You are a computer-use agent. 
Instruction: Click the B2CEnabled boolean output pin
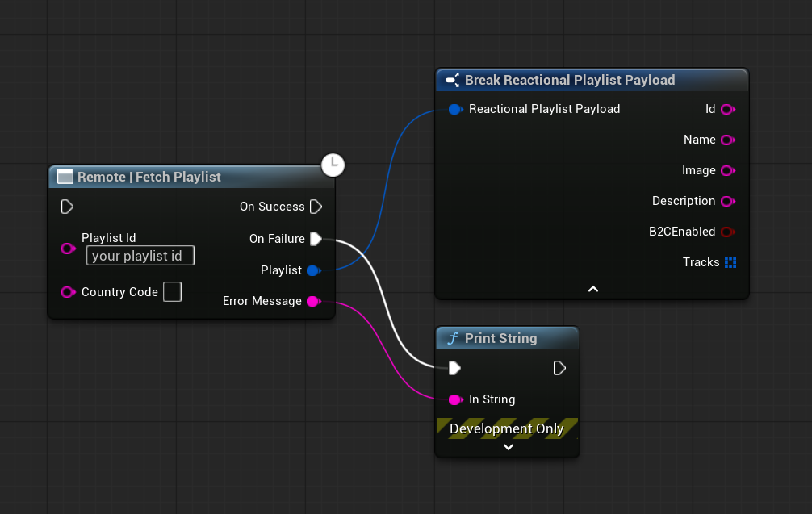[x=727, y=232]
